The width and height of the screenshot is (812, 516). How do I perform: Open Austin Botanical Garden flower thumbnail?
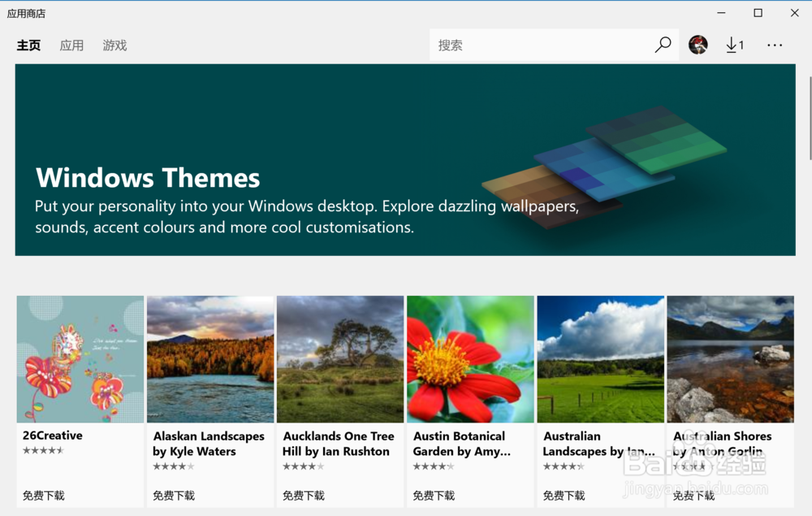(470, 359)
